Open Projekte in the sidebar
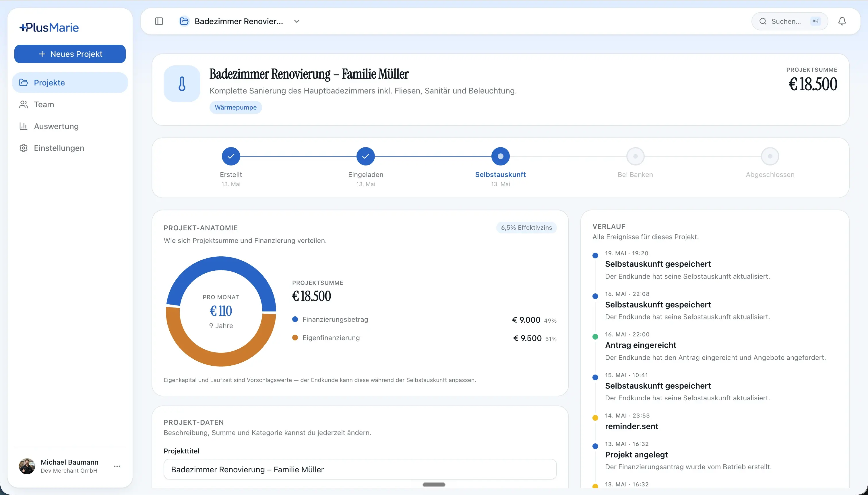 [x=70, y=83]
